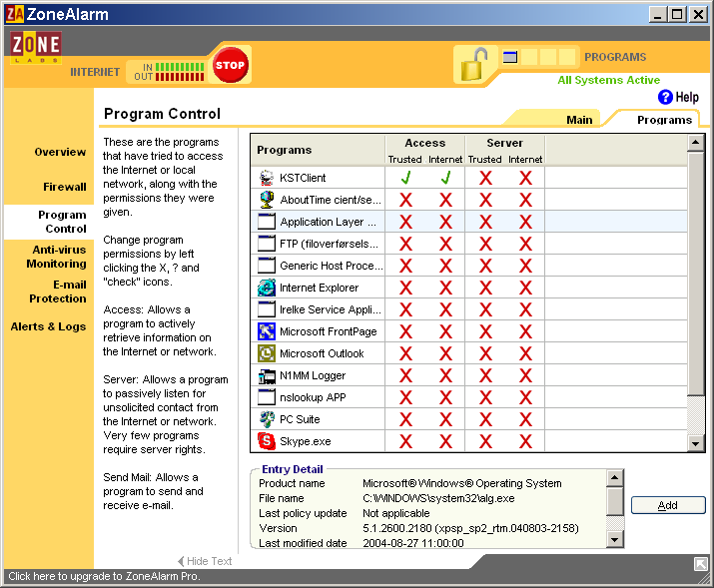This screenshot has width=714, height=588.
Task: Click the active program icon beside PROGRAMS
Action: click(510, 57)
